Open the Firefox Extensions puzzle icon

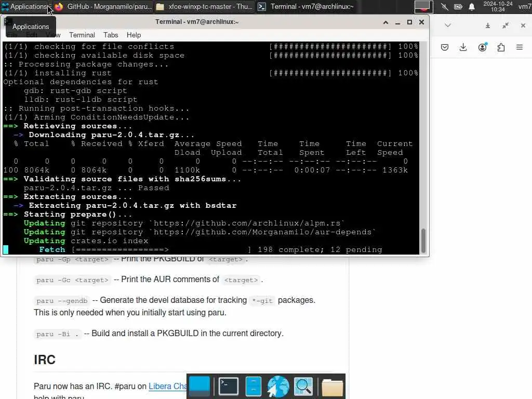coord(501,47)
